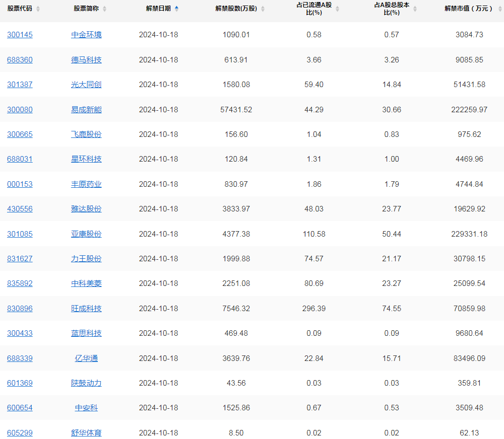This screenshot has width=504, height=439.
Task: Open 中科美菱 stock page
Action: point(86,283)
